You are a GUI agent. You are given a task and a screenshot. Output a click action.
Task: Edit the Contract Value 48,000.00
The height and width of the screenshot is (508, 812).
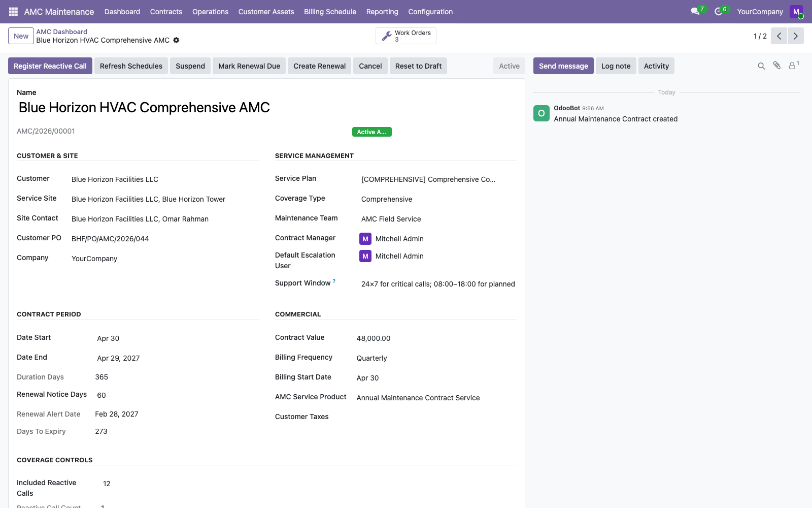436,338
